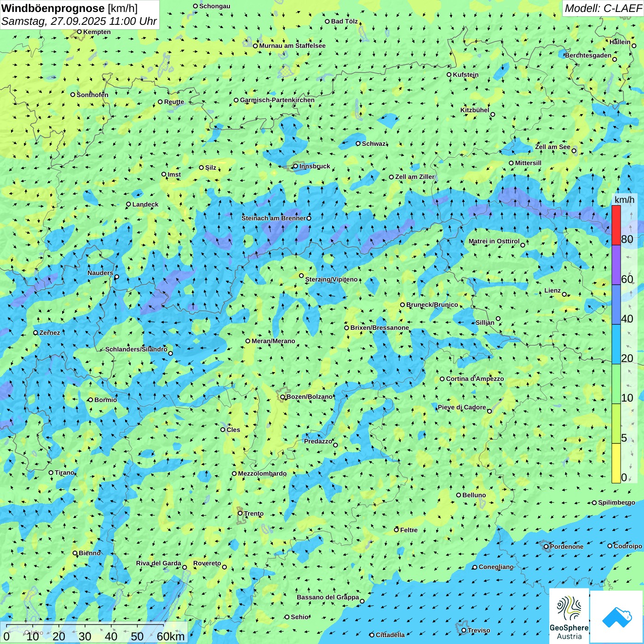The image size is (644, 644).
Task: Click the Sonthofen label
Action: pos(92,95)
